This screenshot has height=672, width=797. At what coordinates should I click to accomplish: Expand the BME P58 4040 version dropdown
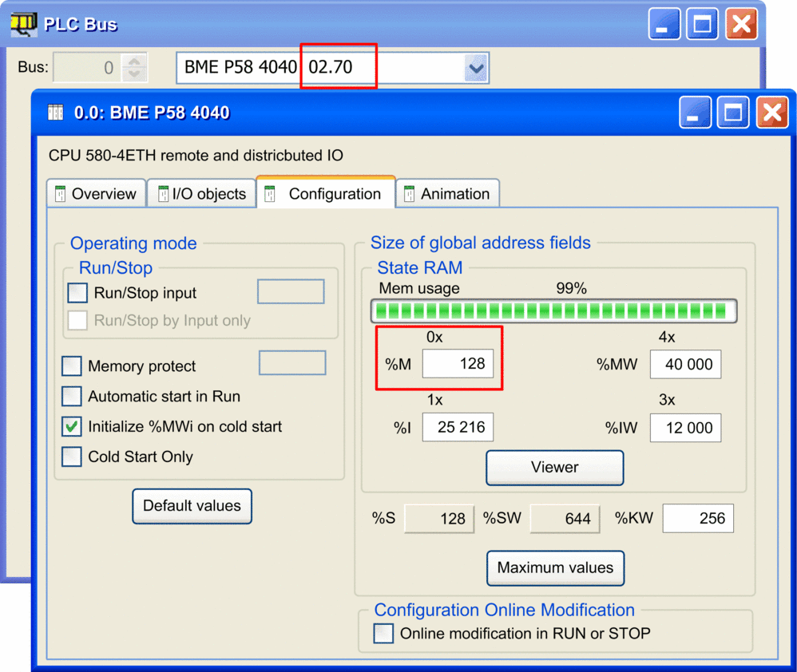[476, 69]
